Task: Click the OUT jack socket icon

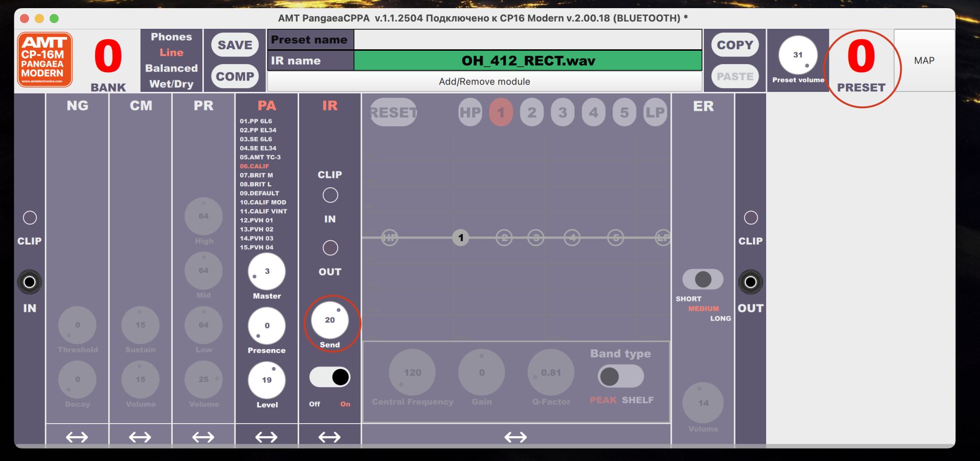Action: click(750, 282)
